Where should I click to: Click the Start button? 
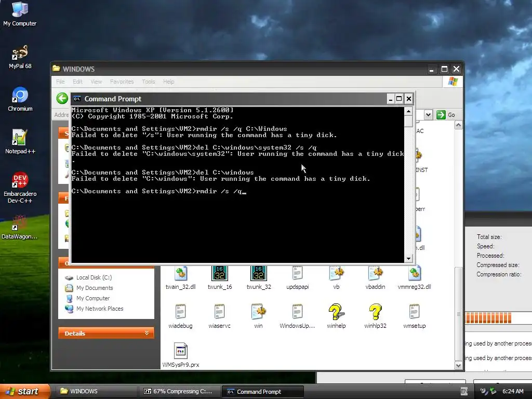[24, 391]
